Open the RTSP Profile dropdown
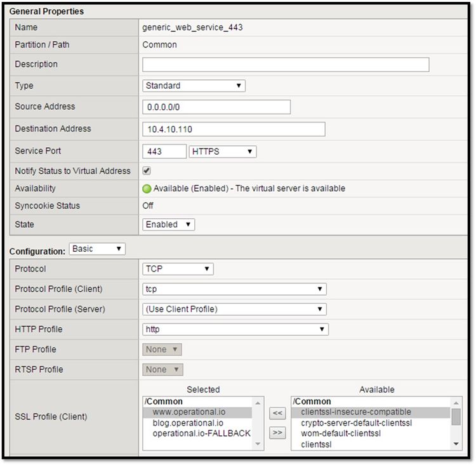This screenshot has width=476, height=465. [162, 369]
